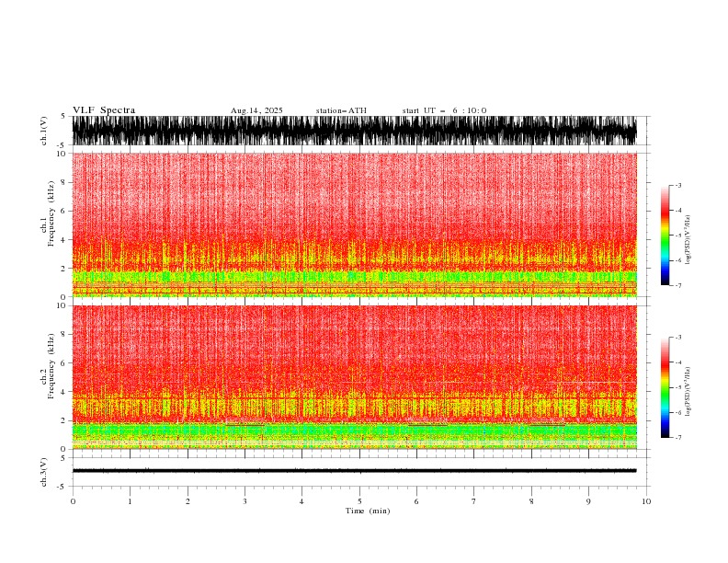Click the 'ch.1(V)' axis label
This screenshot has height=563, width=728.
44,131
